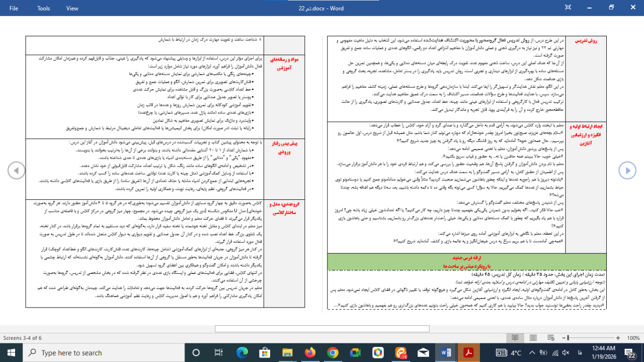Open the File menu

pos(14,8)
